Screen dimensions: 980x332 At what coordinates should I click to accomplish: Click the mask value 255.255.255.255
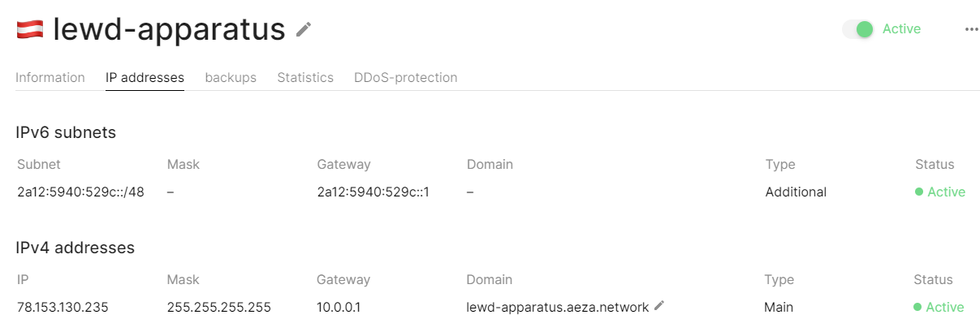[x=218, y=308]
